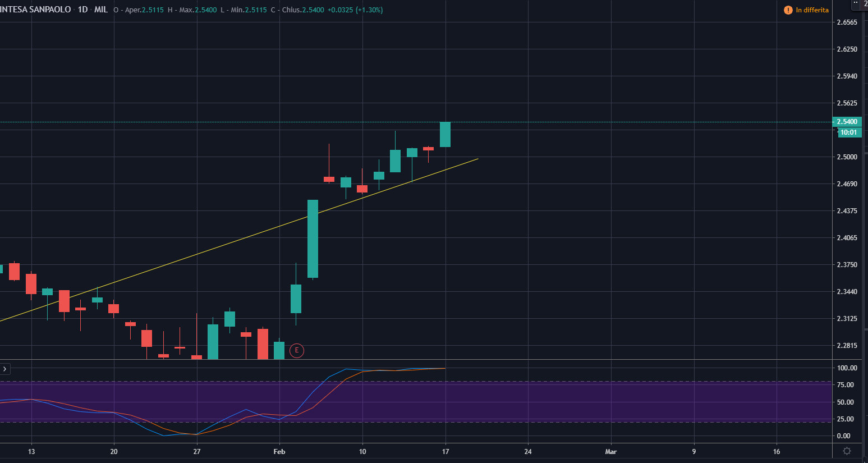This screenshot has width=868, height=463.
Task: Click the orange delayed-data warning icon
Action: pyautogui.click(x=788, y=10)
